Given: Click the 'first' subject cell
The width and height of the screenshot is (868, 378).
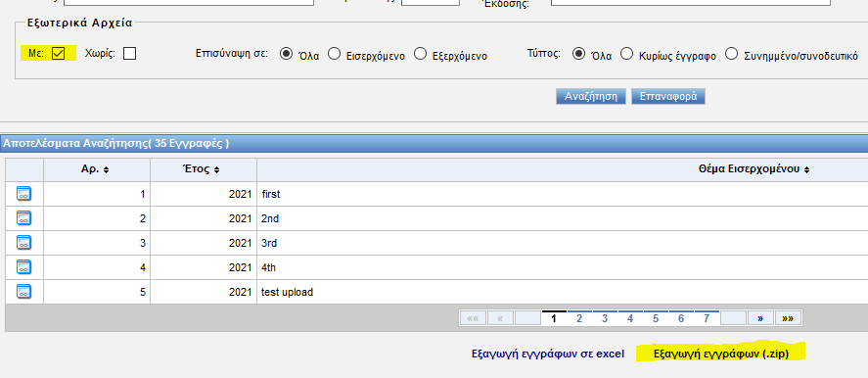Looking at the screenshot, I should (563, 194).
